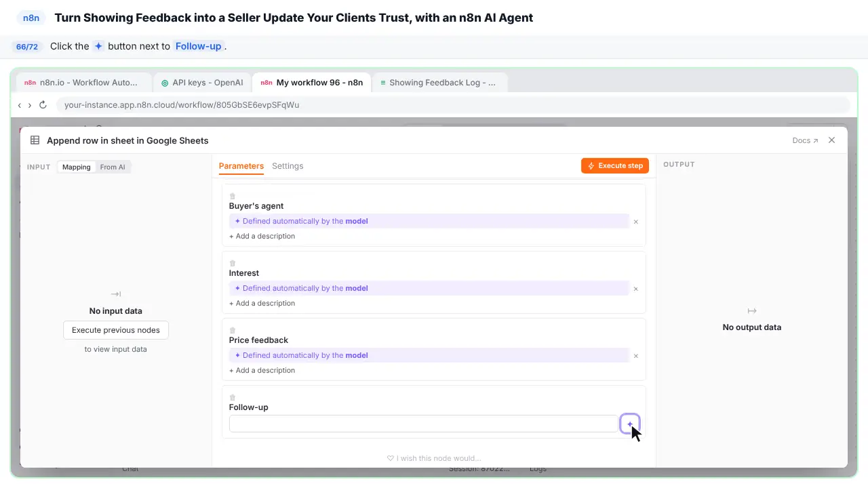
Task: Click the trash icon above Follow-up
Action: tap(233, 398)
